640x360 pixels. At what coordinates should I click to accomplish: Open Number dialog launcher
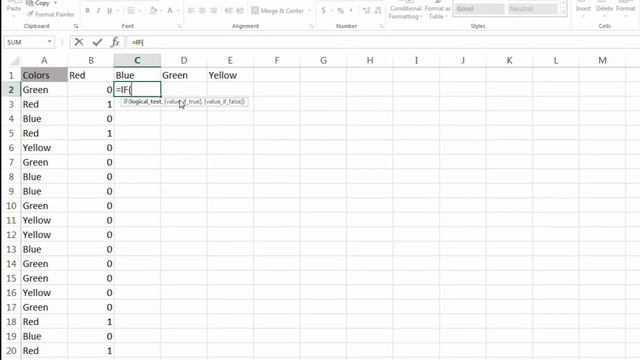pyautogui.click(x=382, y=26)
